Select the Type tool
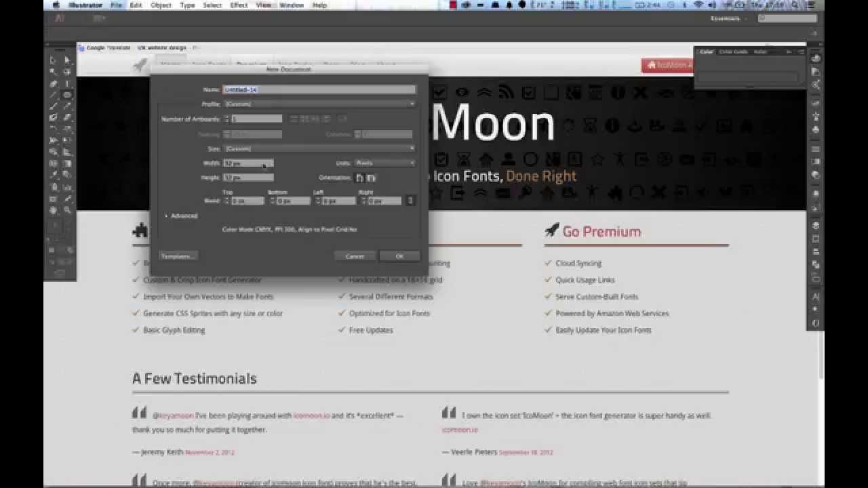Screen dimensions: 868x488 [x=67, y=83]
